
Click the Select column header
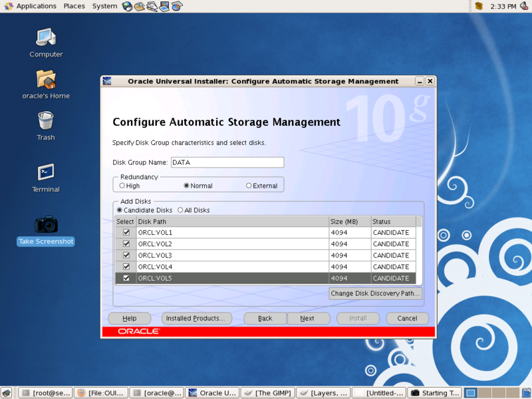tap(126, 221)
